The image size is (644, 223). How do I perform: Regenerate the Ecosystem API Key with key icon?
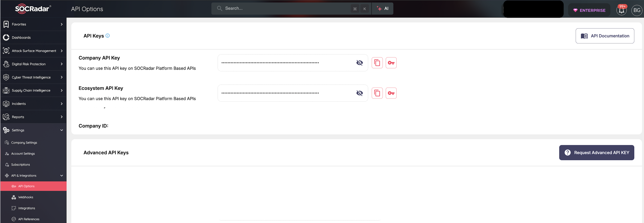tap(391, 93)
